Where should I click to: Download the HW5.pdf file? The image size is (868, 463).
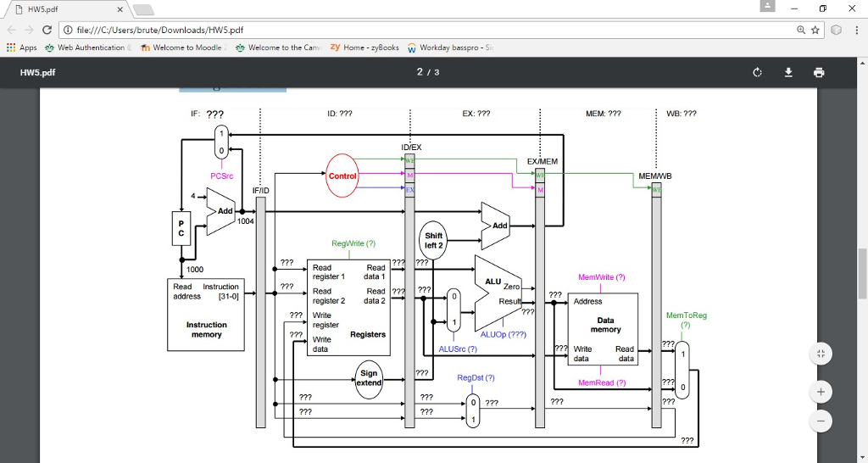788,73
